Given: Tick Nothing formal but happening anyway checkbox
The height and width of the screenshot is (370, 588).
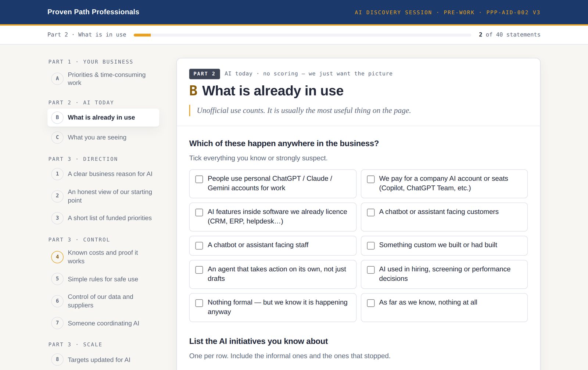Looking at the screenshot, I should (199, 303).
